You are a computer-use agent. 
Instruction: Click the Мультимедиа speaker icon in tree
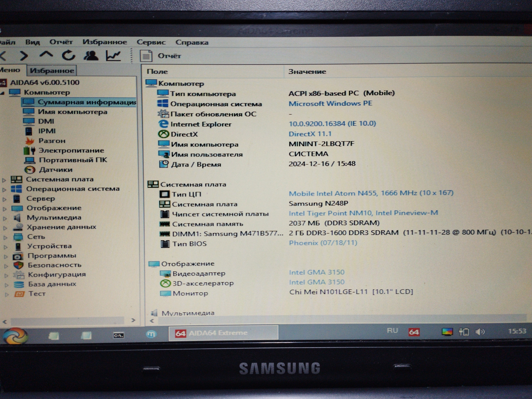(x=17, y=218)
